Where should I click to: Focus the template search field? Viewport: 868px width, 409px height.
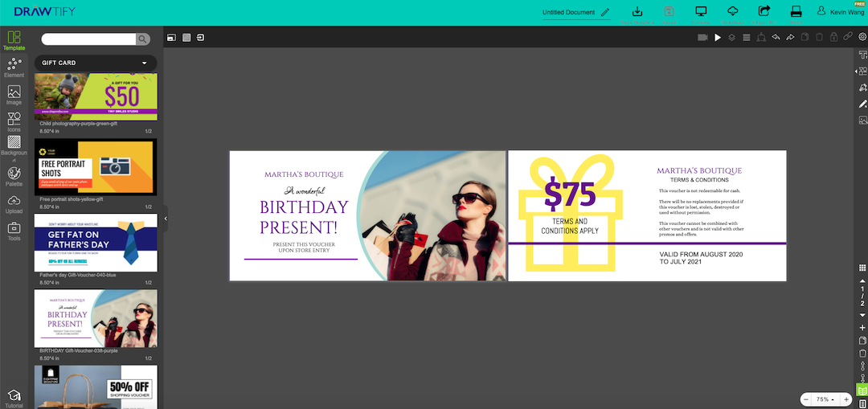coord(88,39)
